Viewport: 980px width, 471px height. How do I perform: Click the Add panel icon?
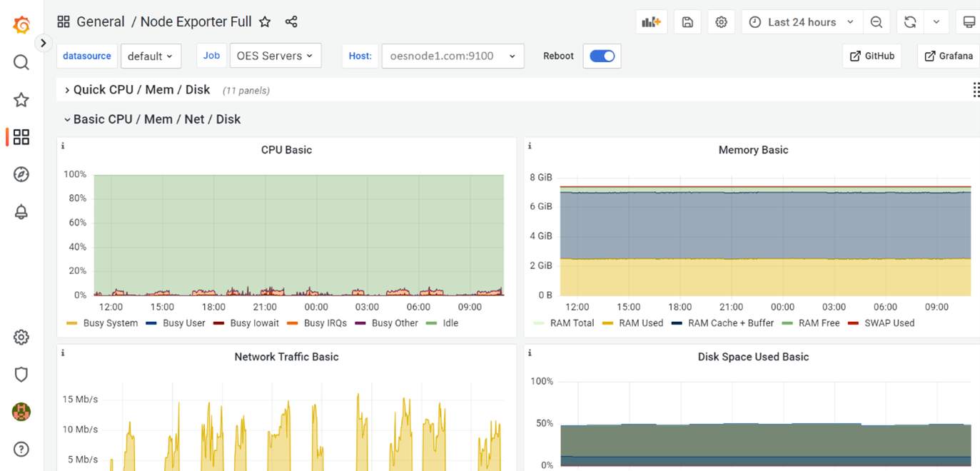[651, 22]
